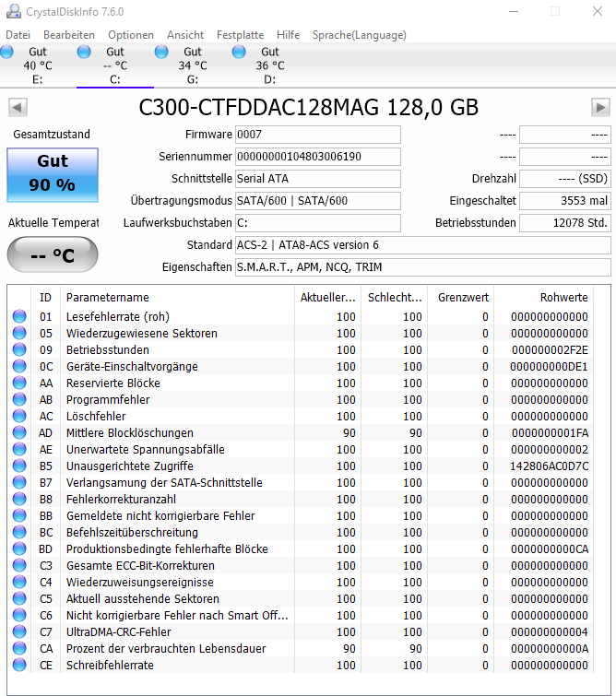Viewport: 616px width, 696px height.
Task: Select the 'Nicht korrigierbare Fehler nach Smart Off...' row
Action: point(302,615)
